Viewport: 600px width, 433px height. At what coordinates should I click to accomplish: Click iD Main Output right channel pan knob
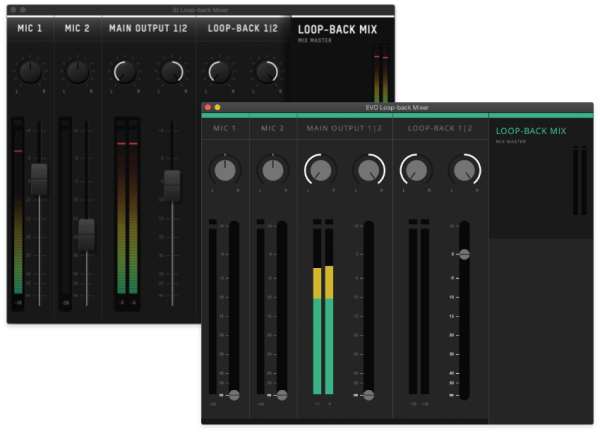[172, 72]
